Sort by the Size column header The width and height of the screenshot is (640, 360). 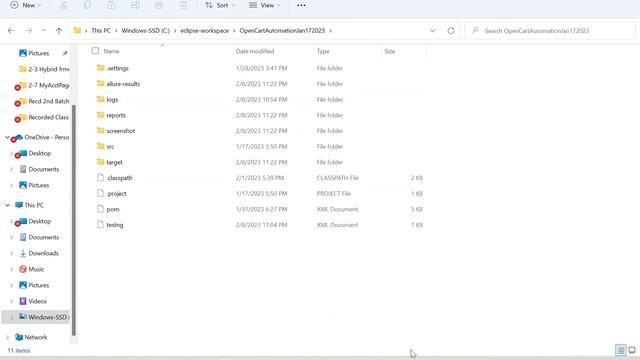click(x=390, y=51)
